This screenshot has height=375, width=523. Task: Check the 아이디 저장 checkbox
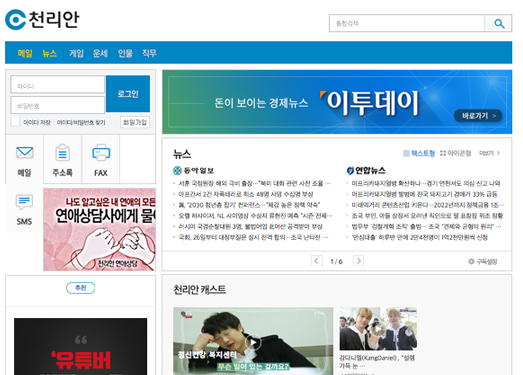click(15, 122)
